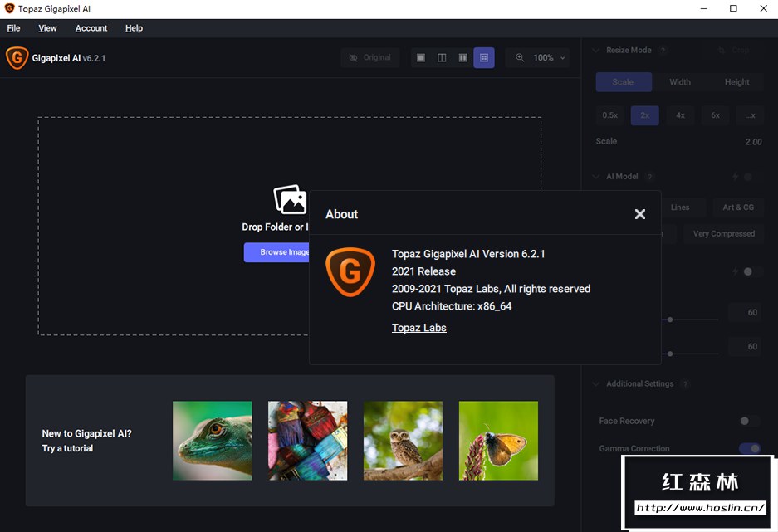
Task: Click 'CPU Architecture: x86_64' text
Action: coord(452,306)
